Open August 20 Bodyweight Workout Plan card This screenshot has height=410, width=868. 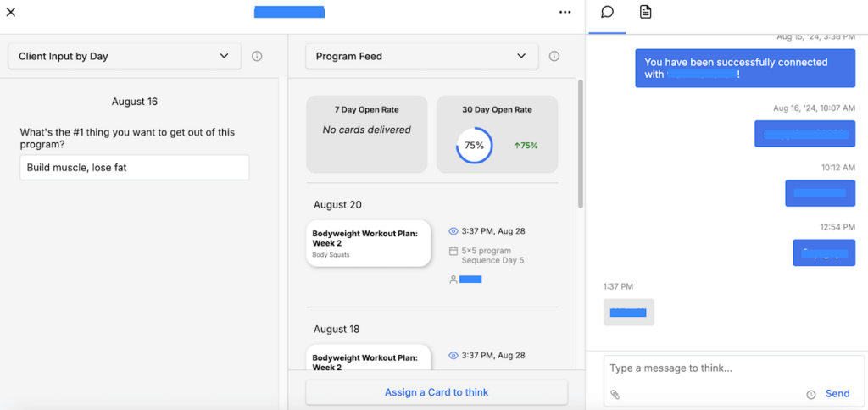(369, 243)
